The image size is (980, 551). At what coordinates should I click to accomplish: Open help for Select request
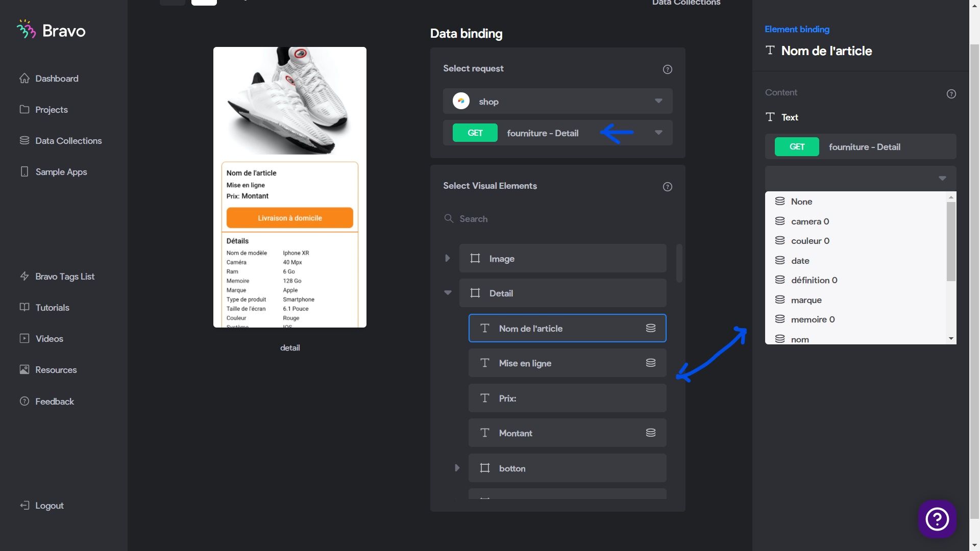point(667,69)
